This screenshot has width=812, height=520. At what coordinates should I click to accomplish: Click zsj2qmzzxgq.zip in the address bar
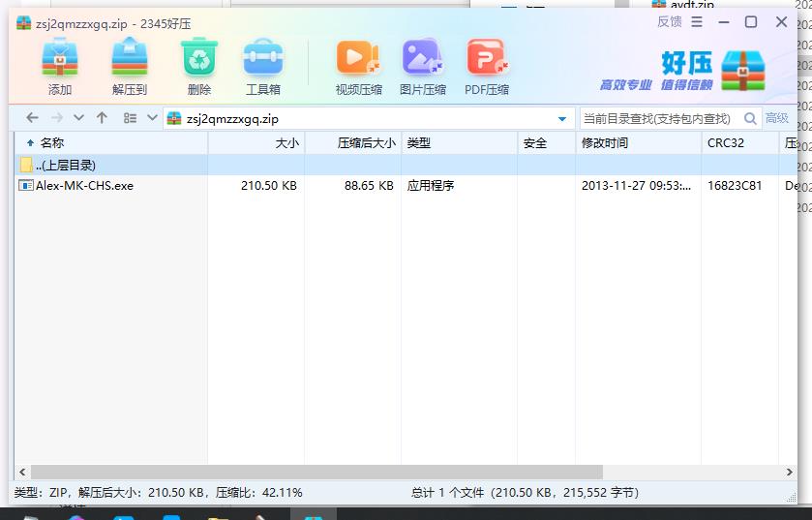click(x=232, y=119)
